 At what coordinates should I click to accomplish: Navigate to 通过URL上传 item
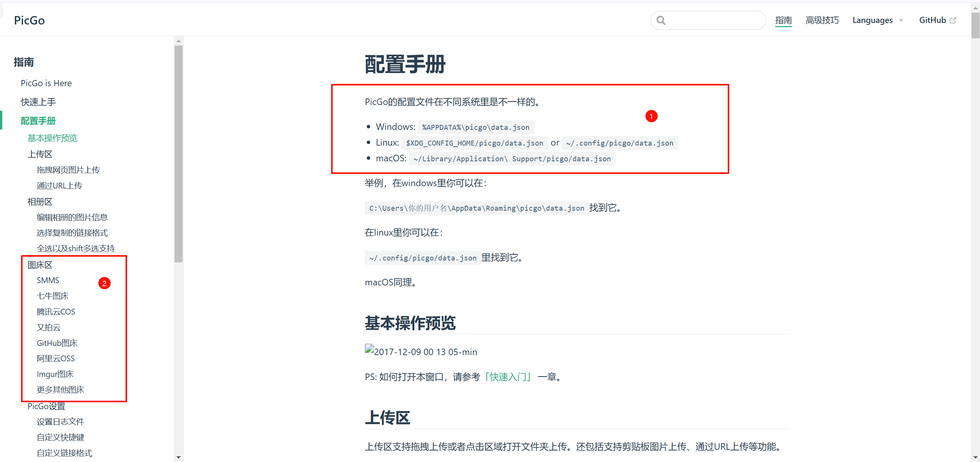coord(59,186)
